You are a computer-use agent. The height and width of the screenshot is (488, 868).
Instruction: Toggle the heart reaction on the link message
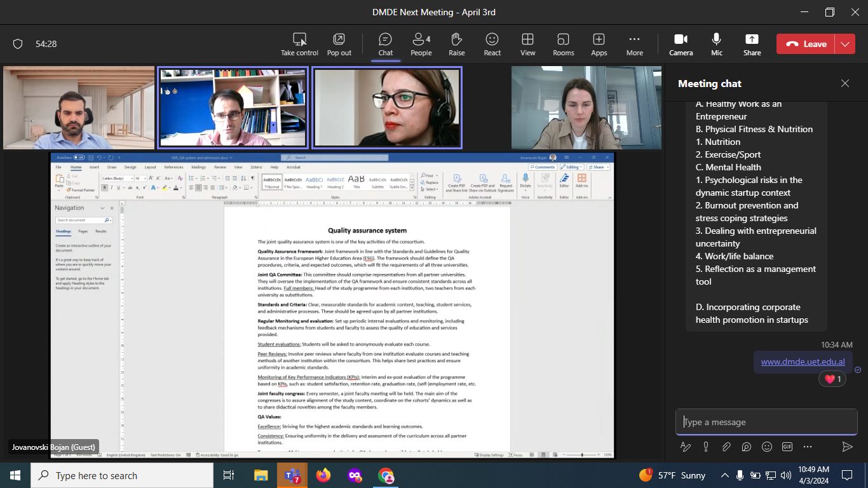pos(832,379)
